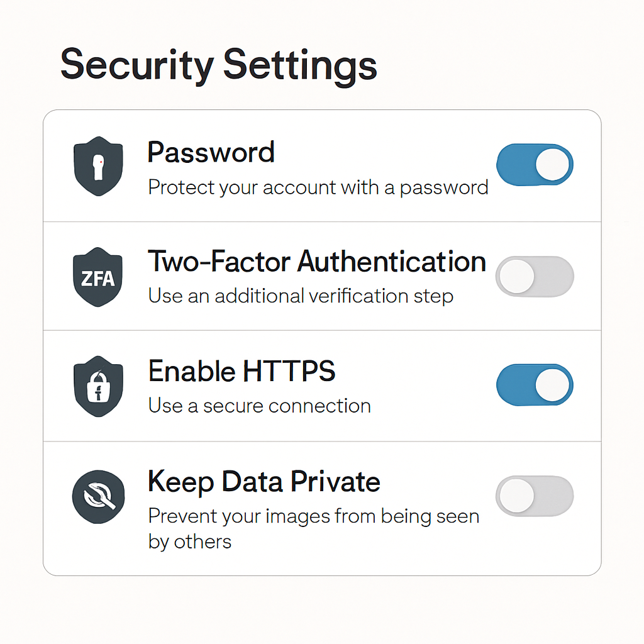Click the Security Settings page heading
Image resolution: width=644 pixels, height=644 pixels.
coord(218,65)
